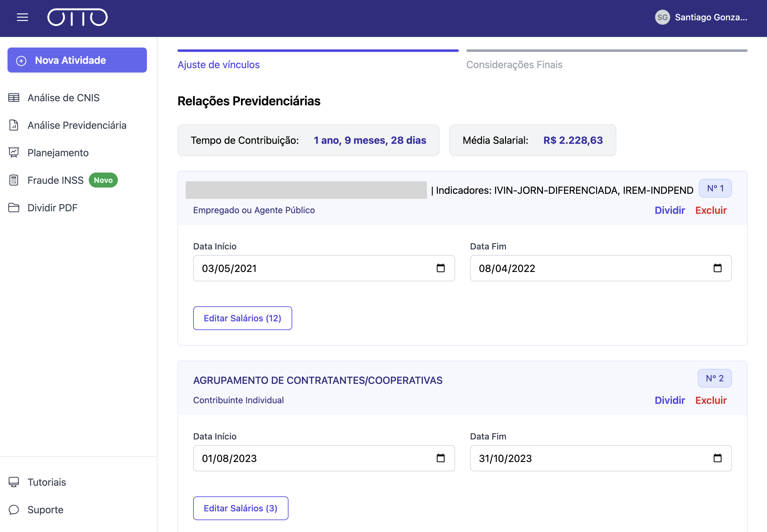The height and width of the screenshot is (532, 767).
Task: Click Data Fim field showing 08/04/2022
Action: (x=601, y=268)
